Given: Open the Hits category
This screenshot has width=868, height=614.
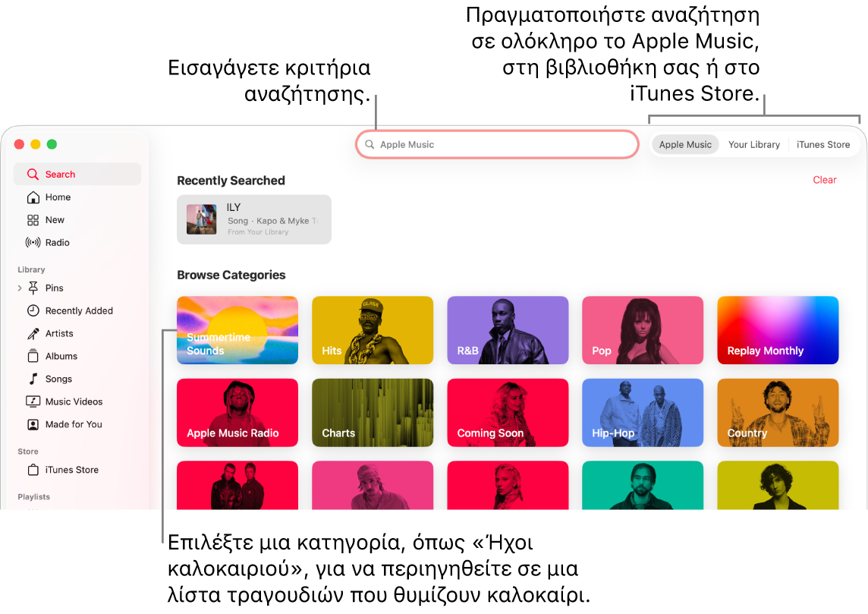Looking at the screenshot, I should (373, 330).
